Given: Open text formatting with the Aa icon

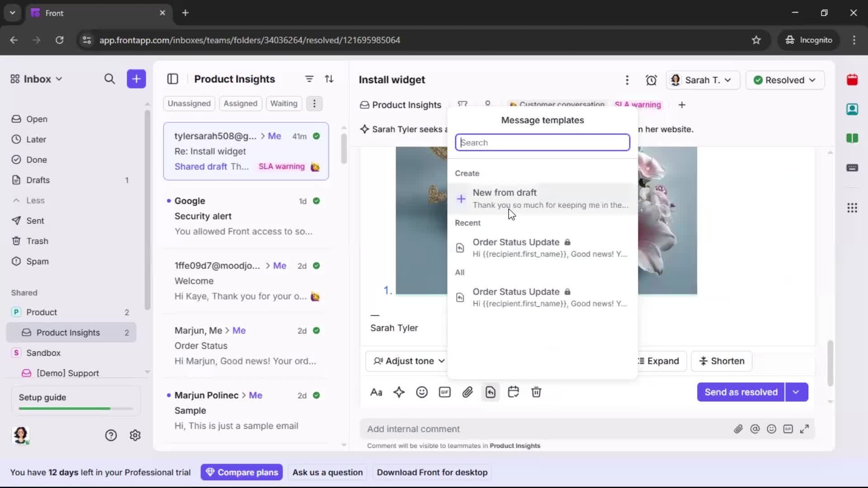Looking at the screenshot, I should [x=377, y=392].
